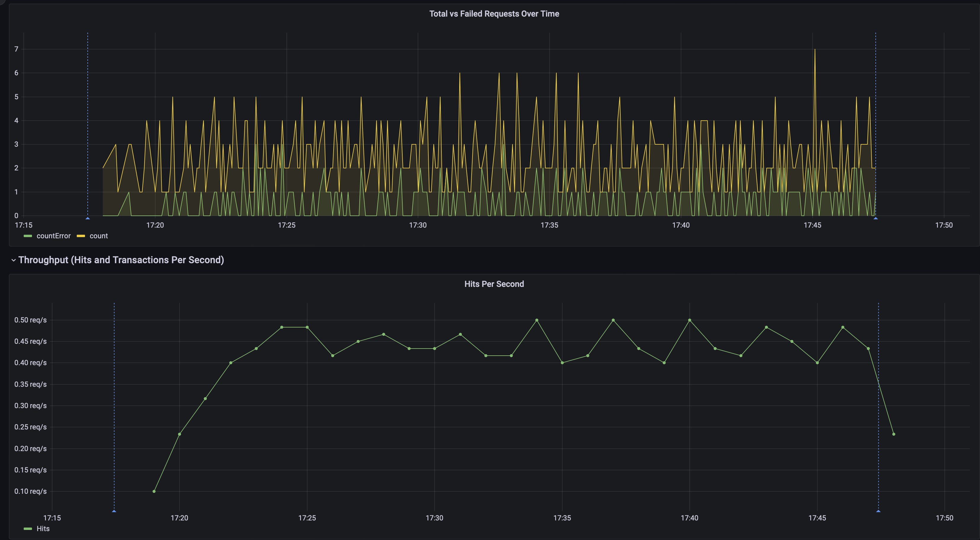Open the Hits Per Second panel title menu

(x=494, y=284)
